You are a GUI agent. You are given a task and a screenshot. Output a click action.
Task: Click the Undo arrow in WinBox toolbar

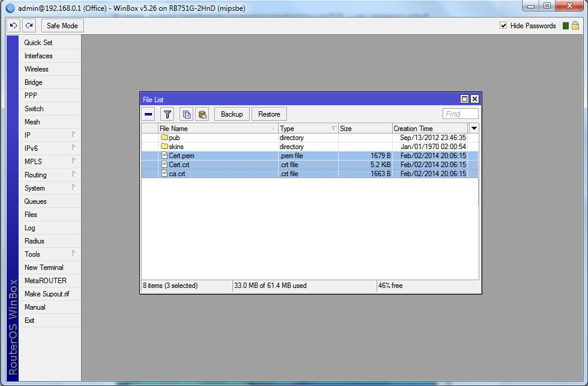tap(14, 26)
